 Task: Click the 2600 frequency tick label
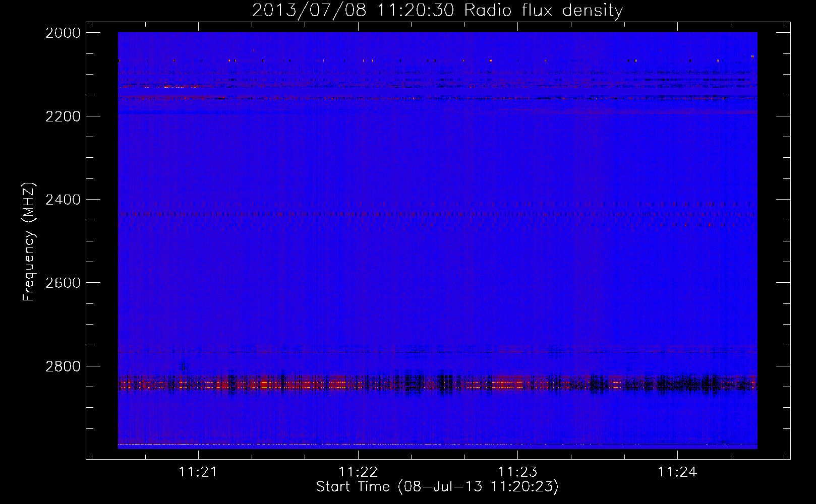[x=63, y=283]
